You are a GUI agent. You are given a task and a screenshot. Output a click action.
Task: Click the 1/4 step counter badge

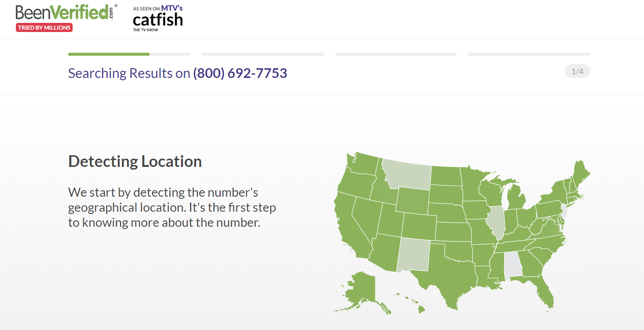coord(577,71)
